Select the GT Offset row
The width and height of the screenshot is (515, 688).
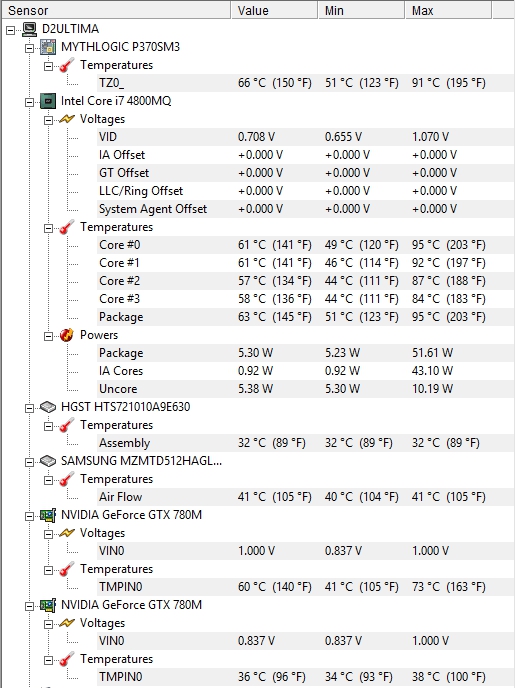pyautogui.click(x=306, y=173)
